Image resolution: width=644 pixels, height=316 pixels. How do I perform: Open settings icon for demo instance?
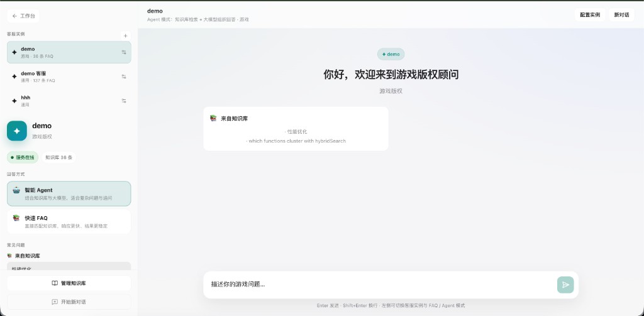click(124, 52)
